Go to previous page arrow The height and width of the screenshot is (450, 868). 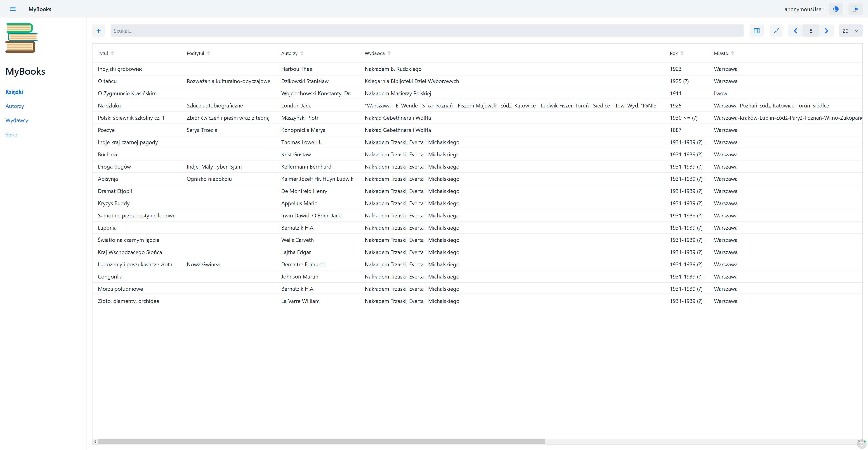(795, 31)
